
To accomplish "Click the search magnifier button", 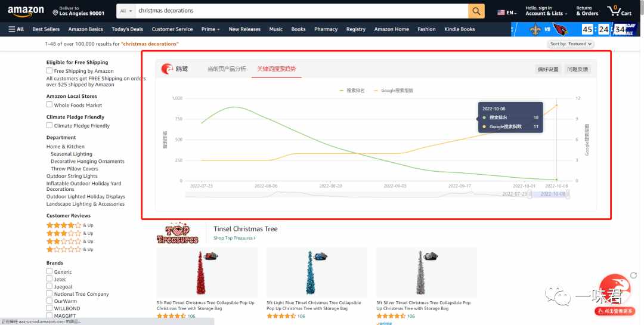I will (476, 11).
